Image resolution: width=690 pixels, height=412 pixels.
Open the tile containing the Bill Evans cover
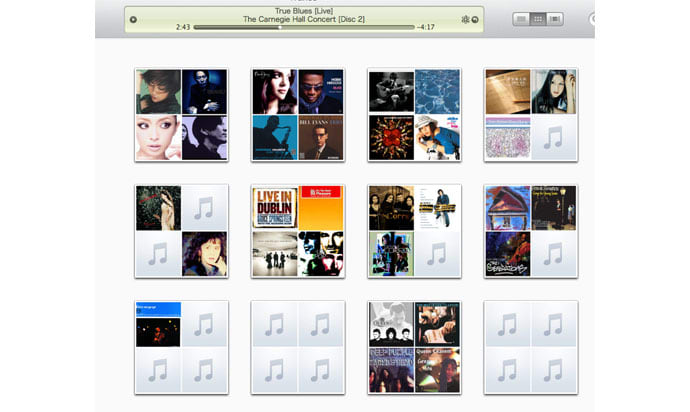pyautogui.click(x=298, y=114)
